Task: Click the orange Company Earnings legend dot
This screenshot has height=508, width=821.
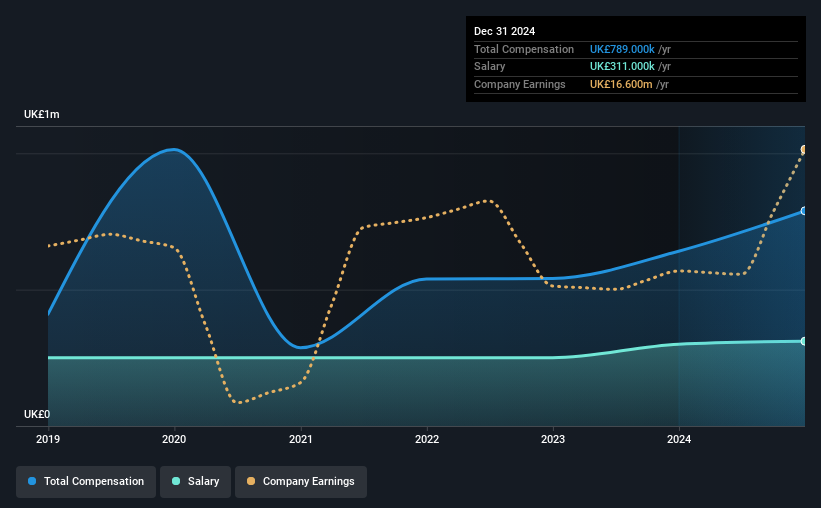Action: click(251, 481)
